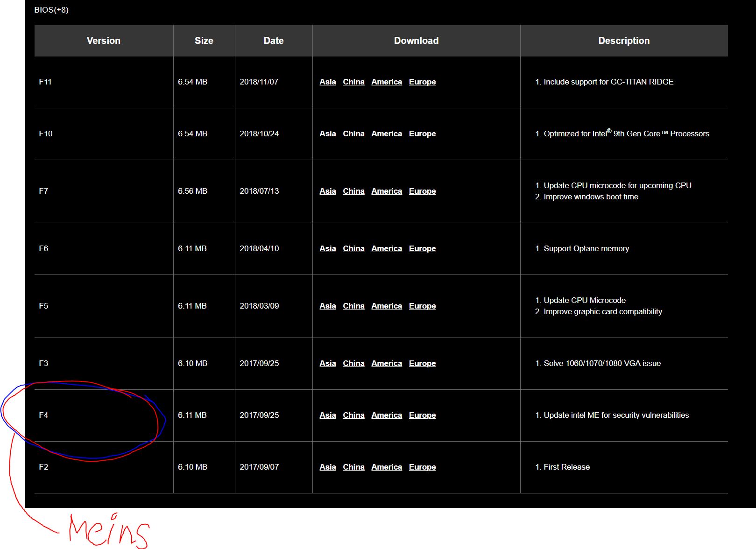Download F3 BIOS from Asia server

(x=328, y=363)
